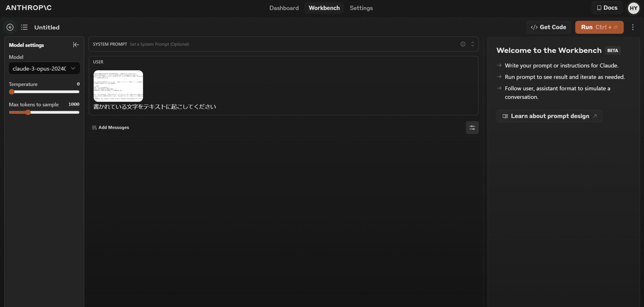Viewport: 644px width, 307px height.
Task: Open the account menu via HY avatar
Action: point(634,8)
